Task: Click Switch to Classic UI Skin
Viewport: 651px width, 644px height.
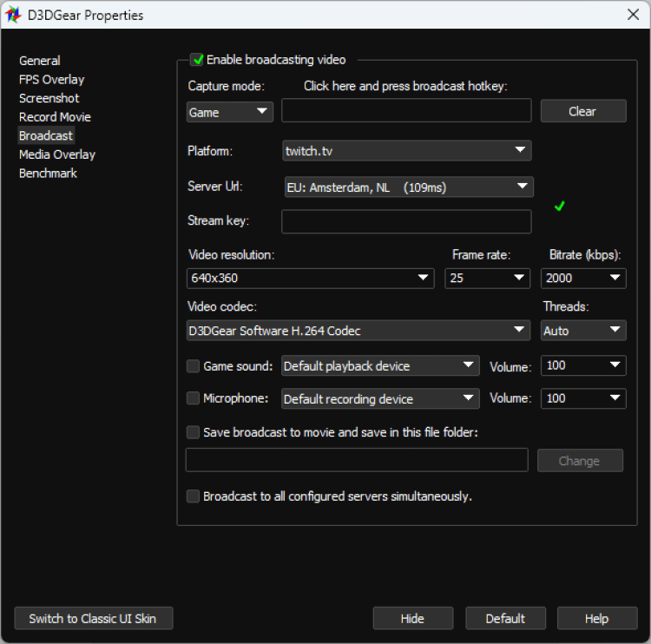Action: coord(94,618)
